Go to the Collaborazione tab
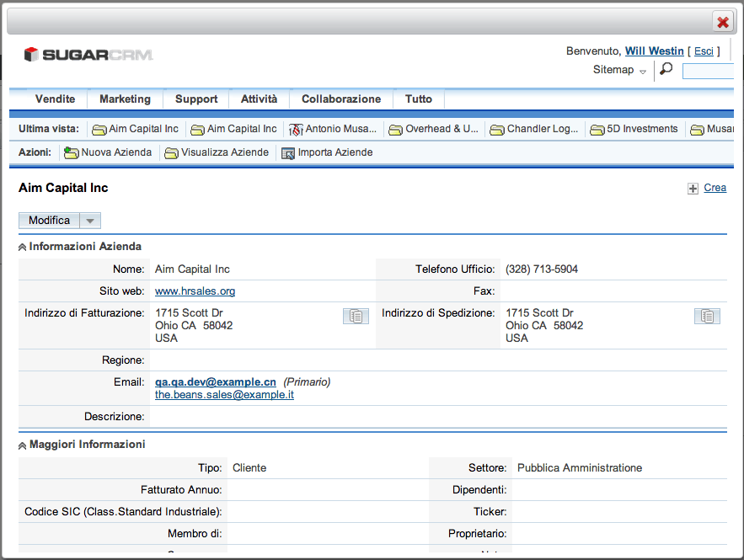Screen dimensions: 744x560 point(341,99)
